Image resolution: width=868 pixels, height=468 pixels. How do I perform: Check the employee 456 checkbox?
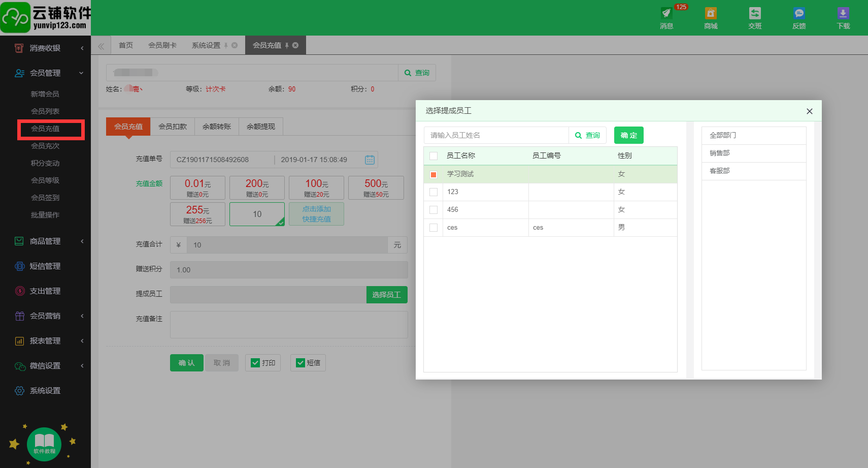pos(433,210)
